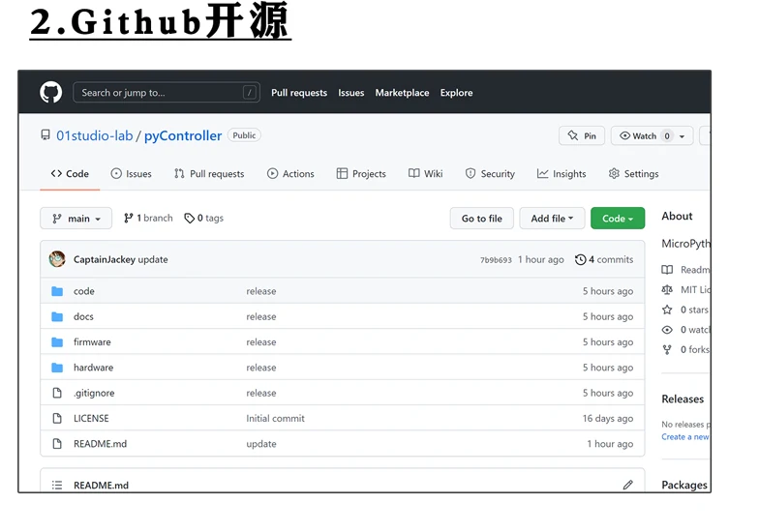Viewport: 759px width, 532px height.
Task: Click the firmware folder icon
Action: (x=57, y=342)
